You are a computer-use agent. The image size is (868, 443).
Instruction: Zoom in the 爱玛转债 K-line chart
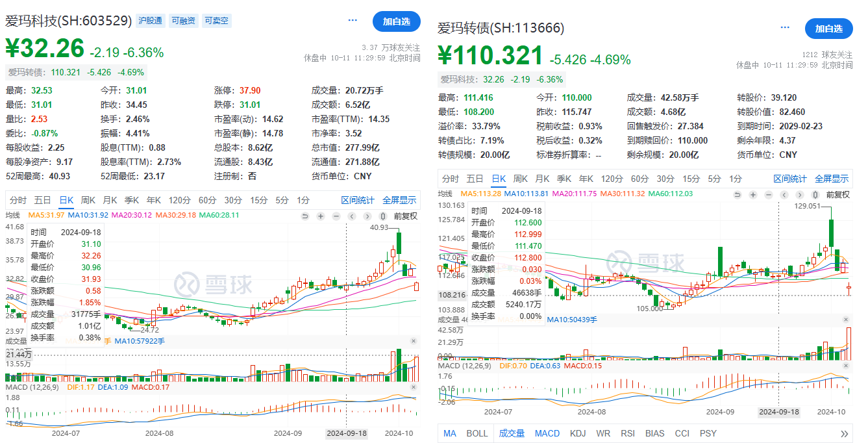click(753, 194)
